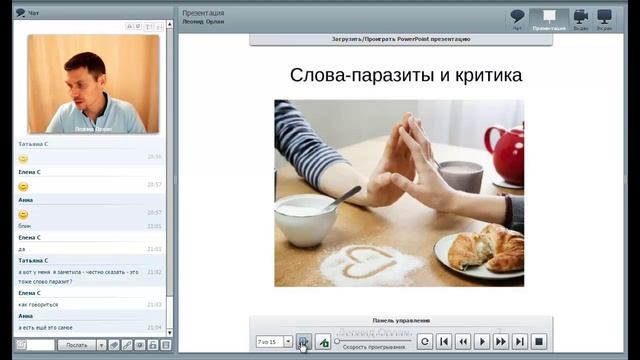Screen dimensions: 640x360
Task: Click the Панель управления header label
Action: coord(401,321)
